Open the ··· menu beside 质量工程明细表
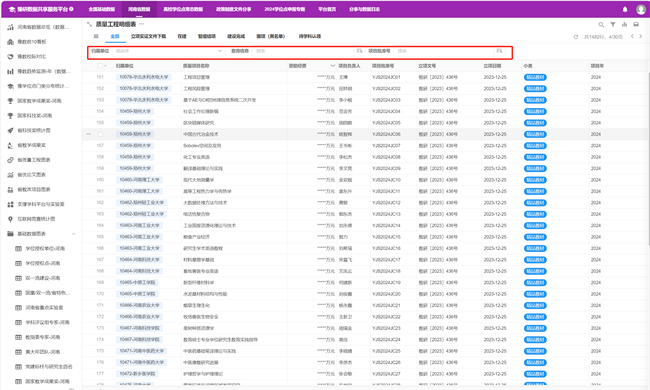This screenshot has width=650, height=390. 141,24
